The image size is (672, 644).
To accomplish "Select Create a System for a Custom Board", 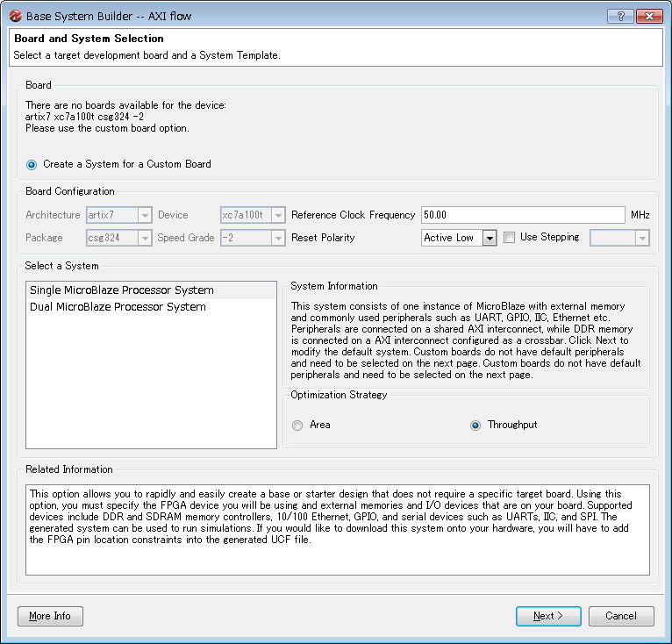I will [32, 164].
